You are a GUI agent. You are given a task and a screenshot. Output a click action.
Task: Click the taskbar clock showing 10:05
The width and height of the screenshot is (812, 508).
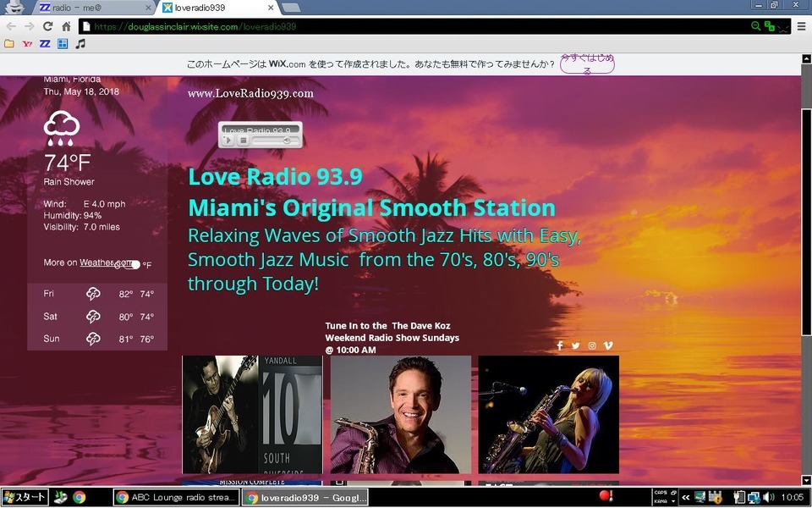pos(793,498)
